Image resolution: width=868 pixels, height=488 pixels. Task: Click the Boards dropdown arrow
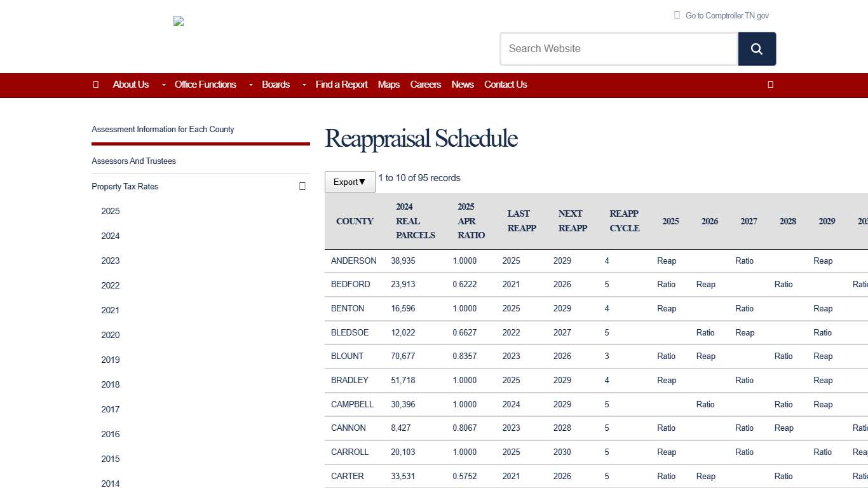point(304,85)
